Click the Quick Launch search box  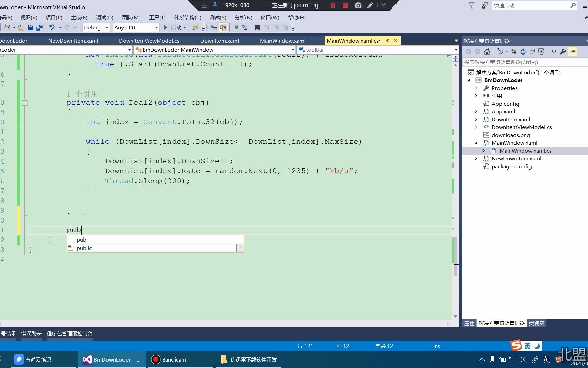pos(534,5)
